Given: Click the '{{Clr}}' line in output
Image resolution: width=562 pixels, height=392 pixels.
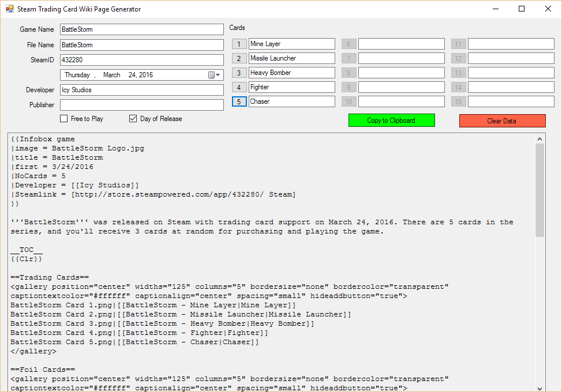Looking at the screenshot, I should tap(27, 259).
